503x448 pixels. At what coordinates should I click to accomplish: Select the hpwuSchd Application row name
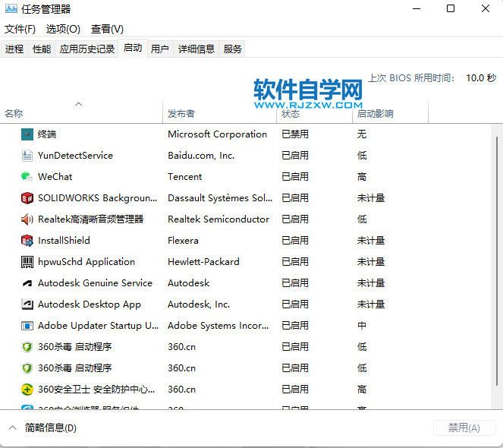[x=86, y=262]
